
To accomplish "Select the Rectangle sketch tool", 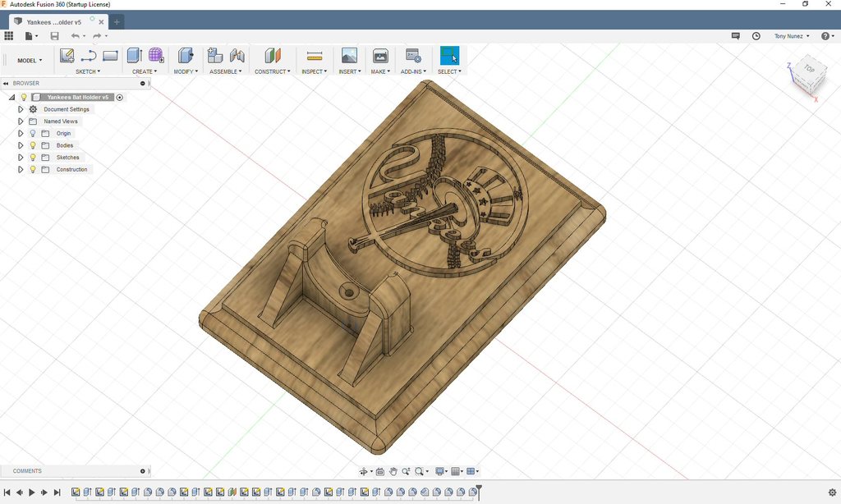I will (110, 56).
